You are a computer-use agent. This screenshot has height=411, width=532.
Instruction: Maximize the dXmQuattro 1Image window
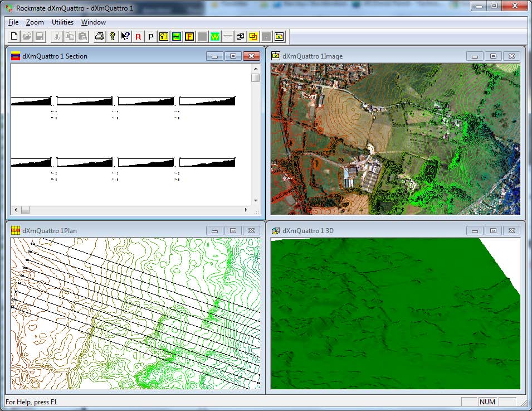tap(493, 56)
